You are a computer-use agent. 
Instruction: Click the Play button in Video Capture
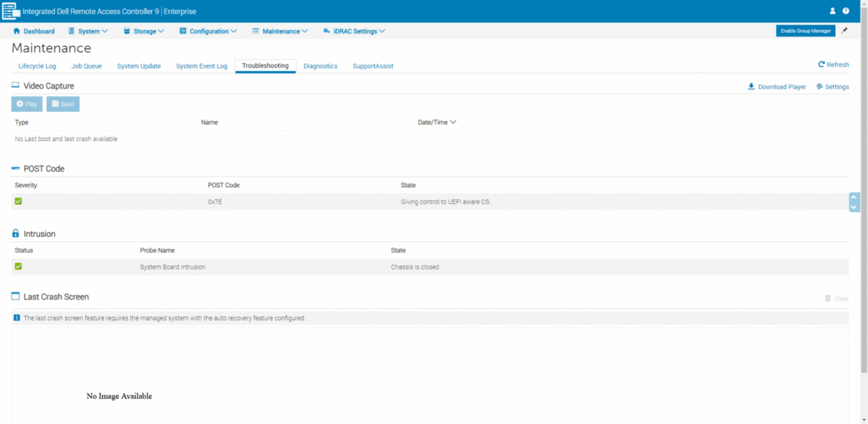click(x=27, y=104)
